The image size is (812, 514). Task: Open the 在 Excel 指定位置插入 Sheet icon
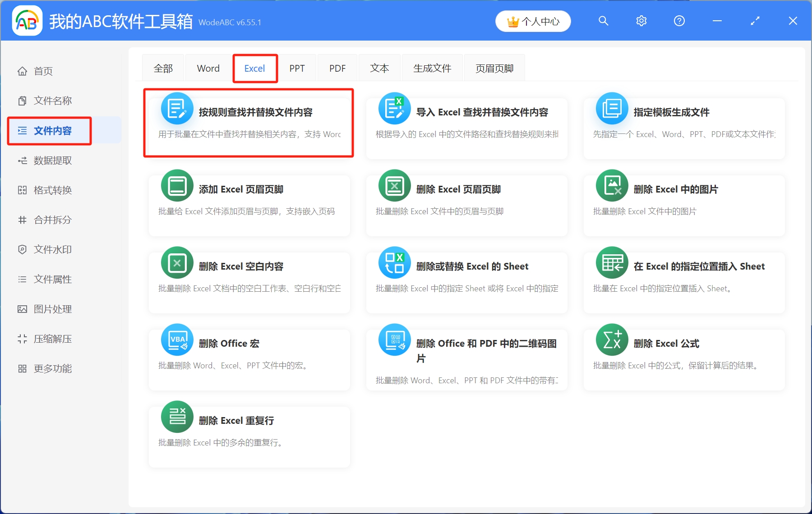[612, 262]
